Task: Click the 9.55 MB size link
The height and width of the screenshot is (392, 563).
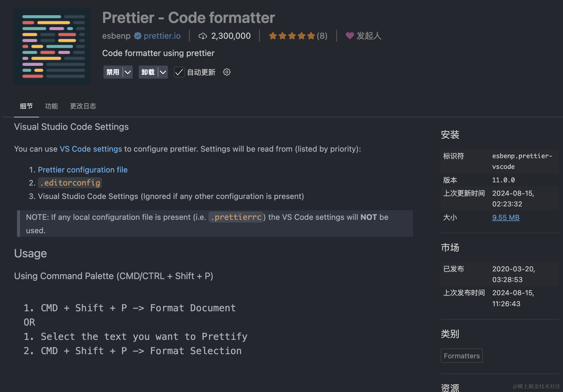Action: coord(506,217)
